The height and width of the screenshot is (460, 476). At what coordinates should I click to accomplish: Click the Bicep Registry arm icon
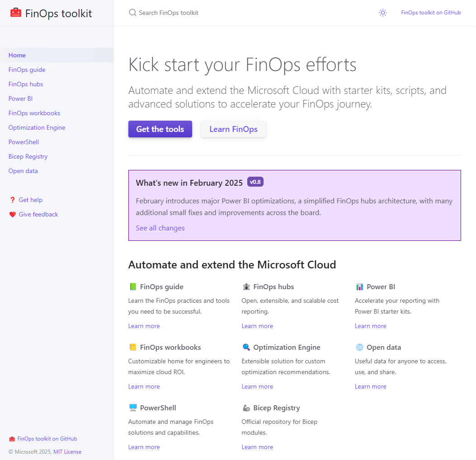(x=246, y=408)
